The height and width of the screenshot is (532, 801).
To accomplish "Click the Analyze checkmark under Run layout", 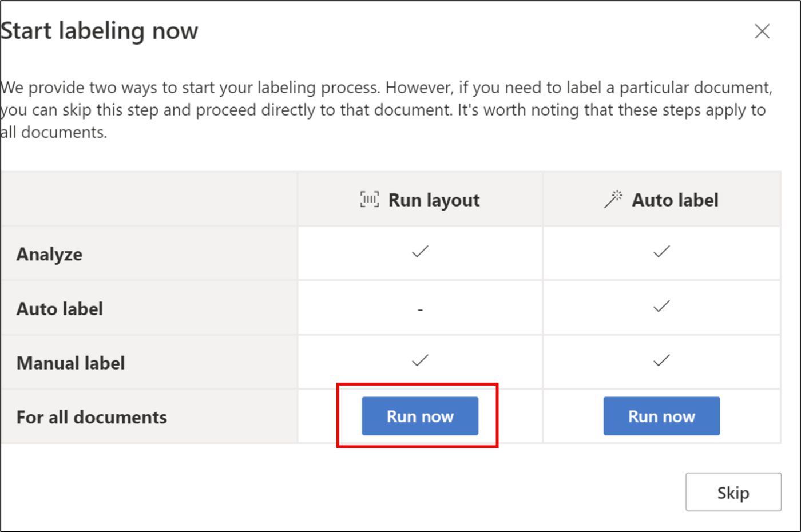I will 420,252.
